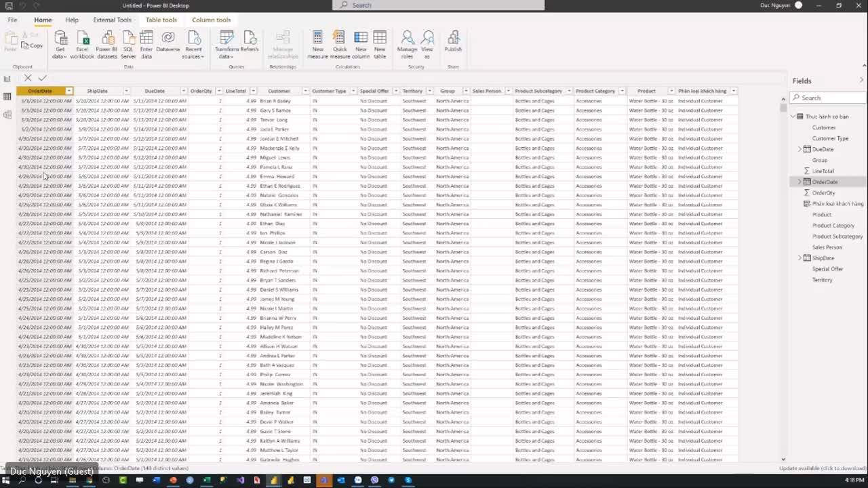Click in the Fields search box
Screen dimensions: 868x488
828,98
